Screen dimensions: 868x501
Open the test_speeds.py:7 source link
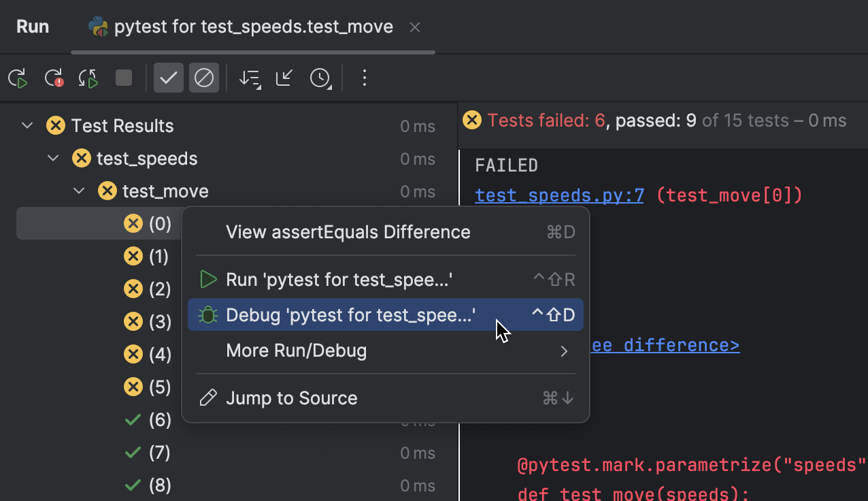click(x=558, y=195)
